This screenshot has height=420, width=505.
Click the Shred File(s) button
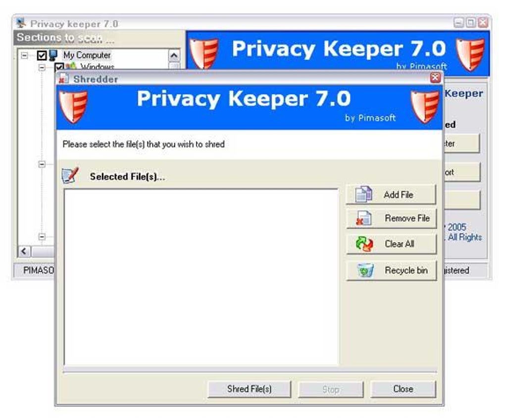click(249, 389)
